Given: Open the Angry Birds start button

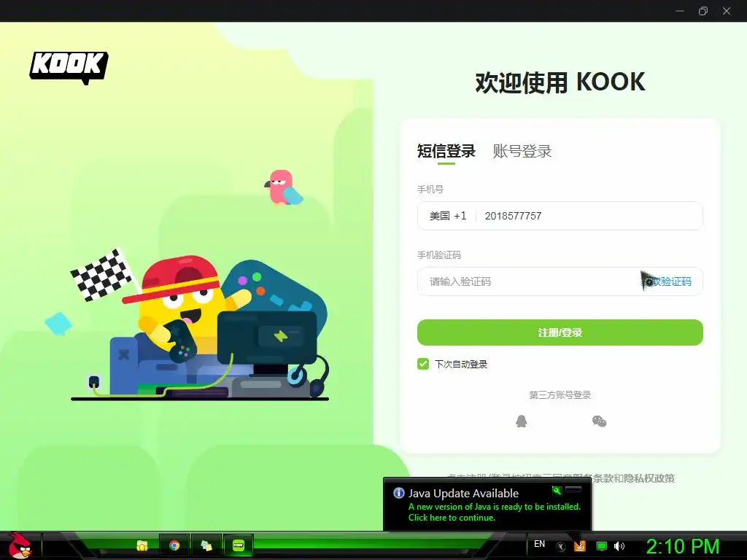Looking at the screenshot, I should pyautogui.click(x=20, y=545).
